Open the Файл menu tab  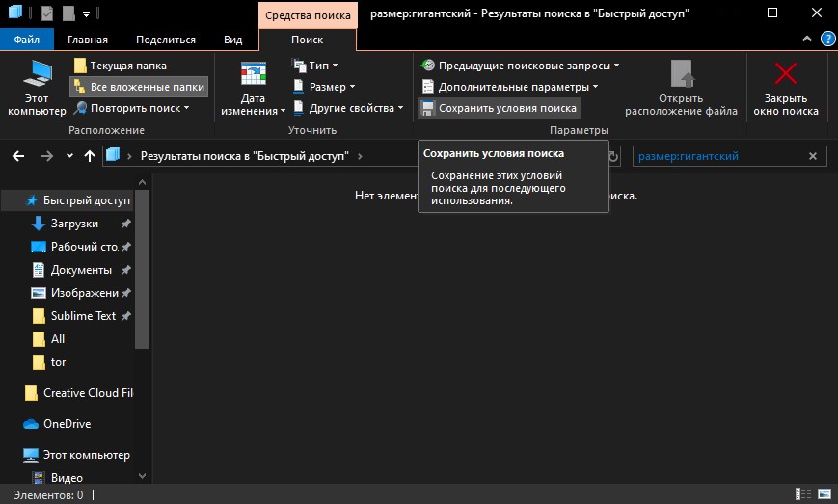[x=27, y=40]
